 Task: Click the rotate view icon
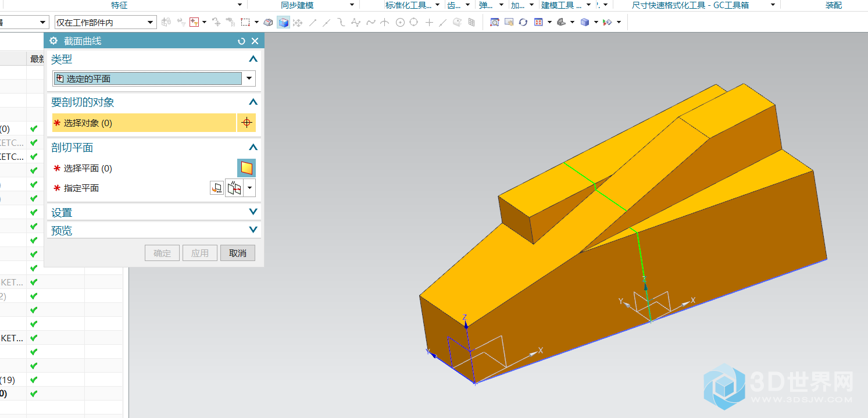click(x=523, y=23)
